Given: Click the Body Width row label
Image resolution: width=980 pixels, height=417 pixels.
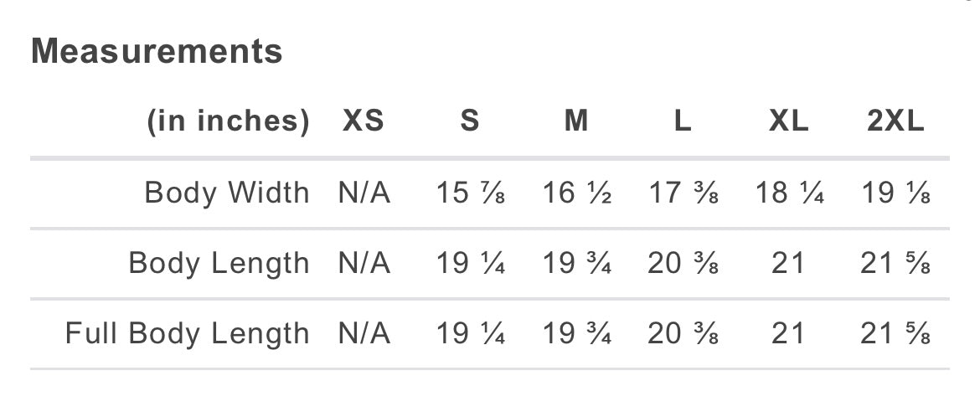Looking at the screenshot, I should pos(227,193).
